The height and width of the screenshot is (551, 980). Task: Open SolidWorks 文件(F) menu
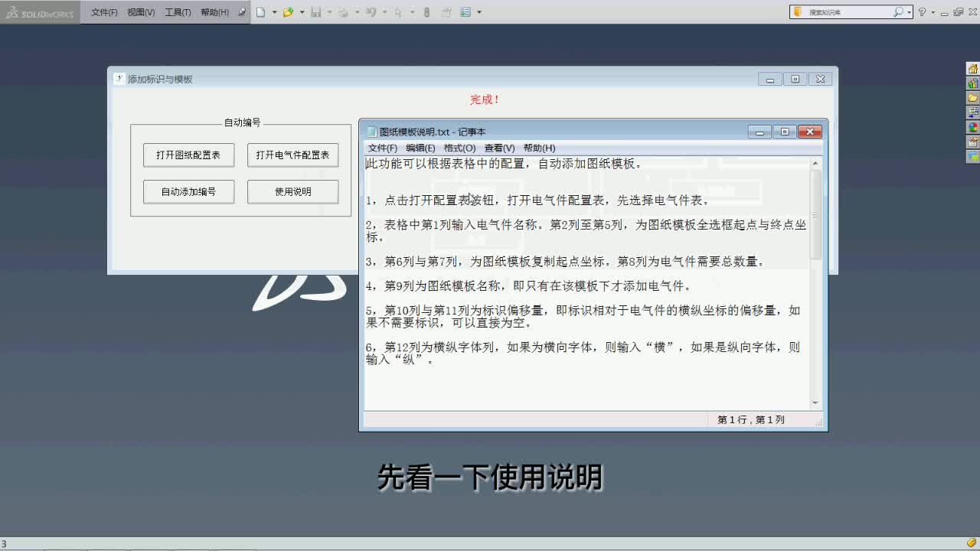104,12
